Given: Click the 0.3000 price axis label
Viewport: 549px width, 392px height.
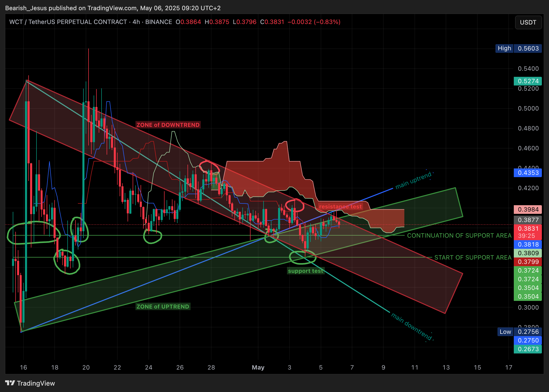Looking at the screenshot, I should (x=528, y=308).
